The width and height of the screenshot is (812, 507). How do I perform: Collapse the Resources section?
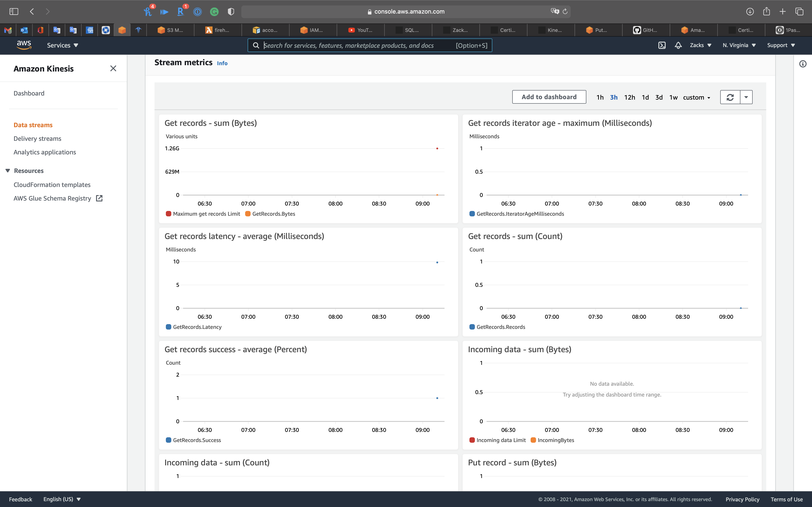(x=8, y=171)
